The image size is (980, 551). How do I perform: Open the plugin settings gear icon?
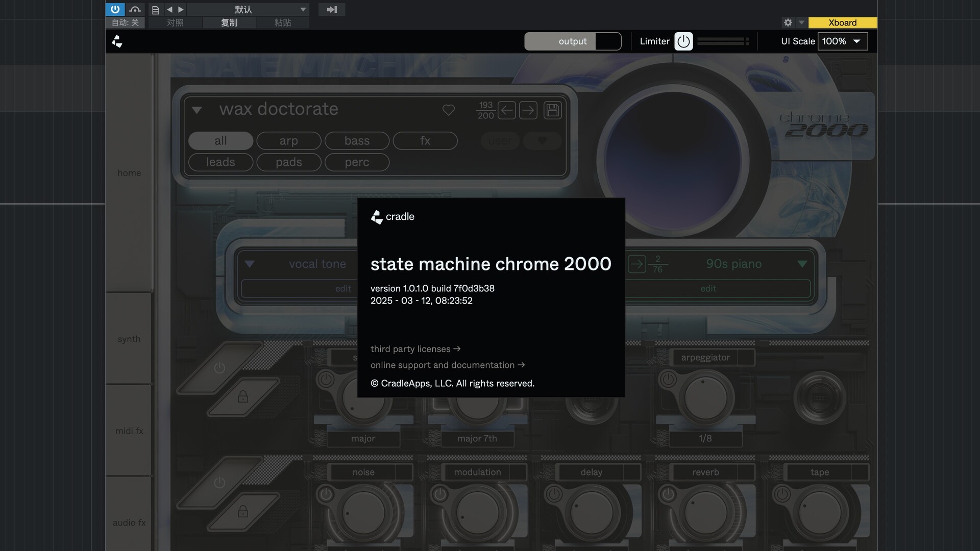(x=788, y=22)
